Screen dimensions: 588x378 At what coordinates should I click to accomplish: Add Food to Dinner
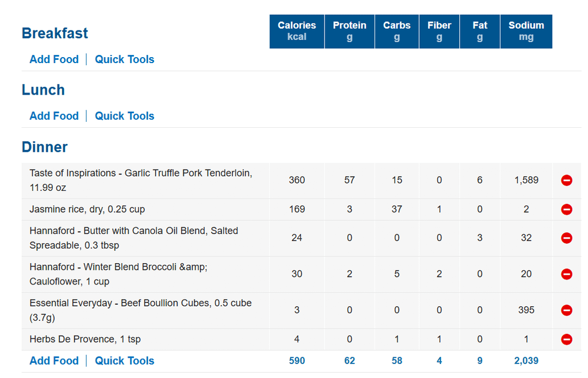pos(54,361)
